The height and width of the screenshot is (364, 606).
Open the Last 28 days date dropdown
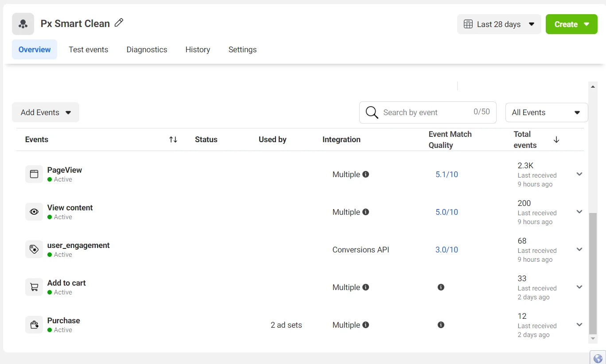point(499,24)
